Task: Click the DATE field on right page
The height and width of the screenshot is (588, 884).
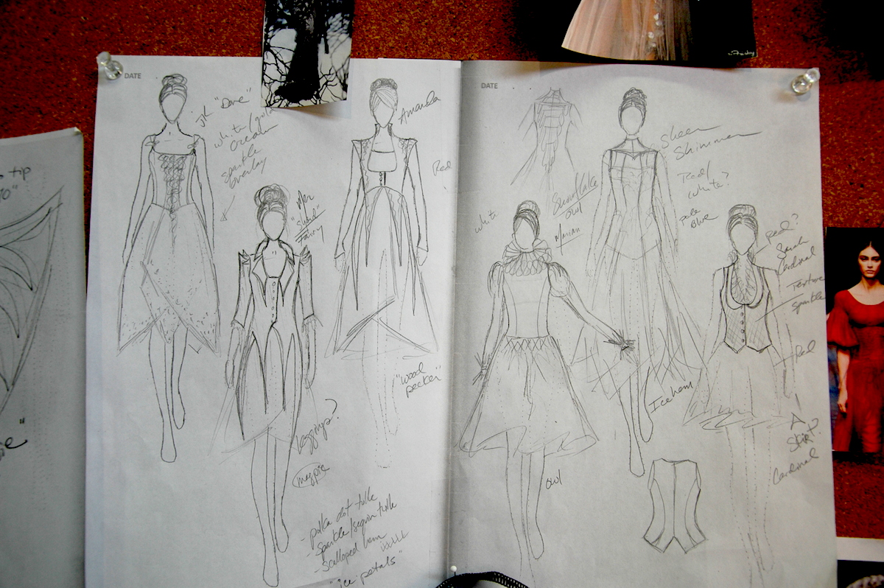Action: [x=489, y=85]
